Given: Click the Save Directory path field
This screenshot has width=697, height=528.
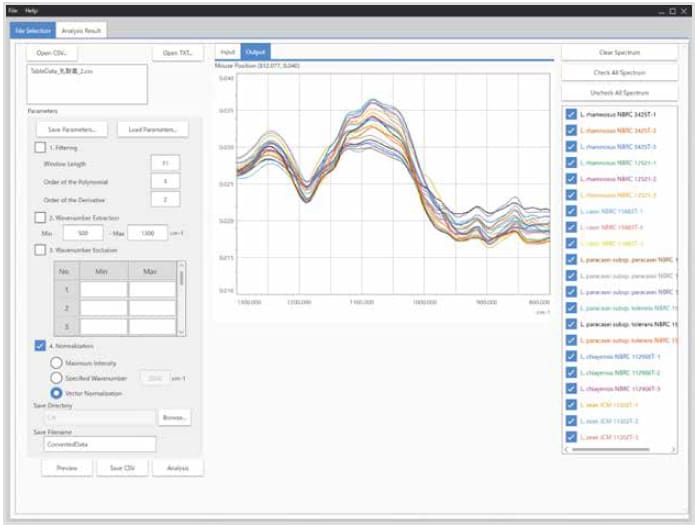Looking at the screenshot, I should pos(99,417).
